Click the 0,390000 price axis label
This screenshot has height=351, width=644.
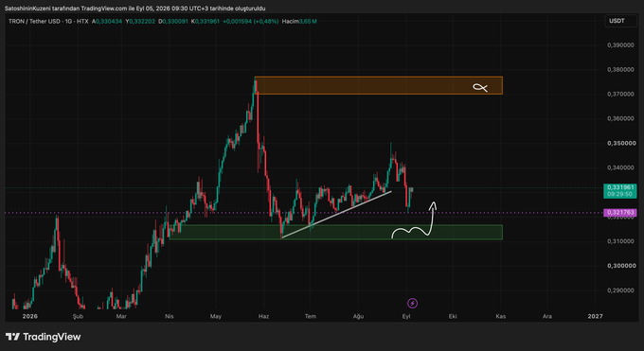[620, 45]
